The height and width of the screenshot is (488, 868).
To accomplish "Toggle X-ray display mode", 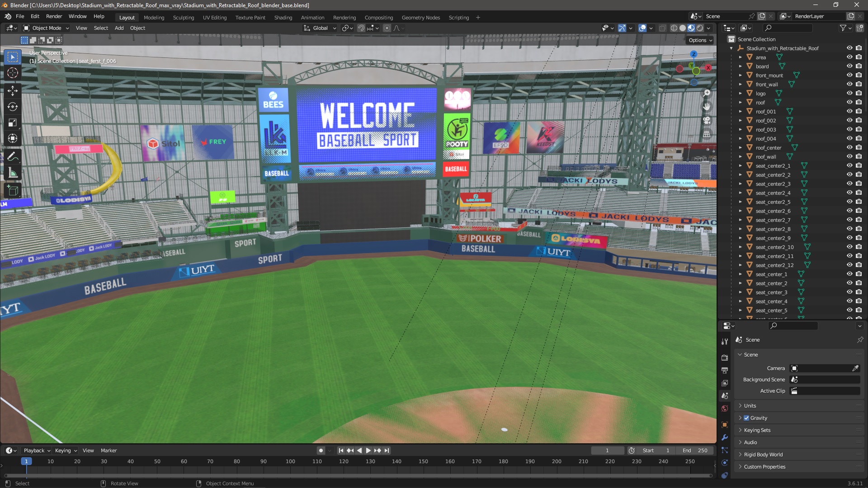I will [x=662, y=28].
